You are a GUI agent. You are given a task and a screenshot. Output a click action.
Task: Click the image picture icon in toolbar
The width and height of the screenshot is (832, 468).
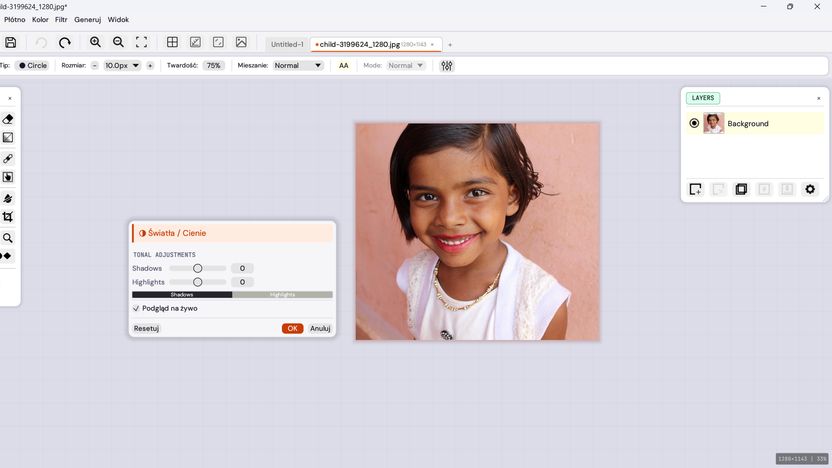[241, 42]
